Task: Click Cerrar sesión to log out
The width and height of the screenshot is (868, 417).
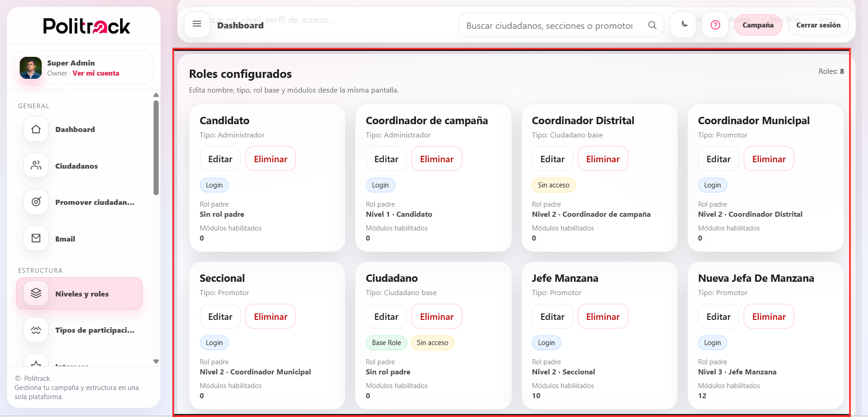Action: tap(818, 25)
